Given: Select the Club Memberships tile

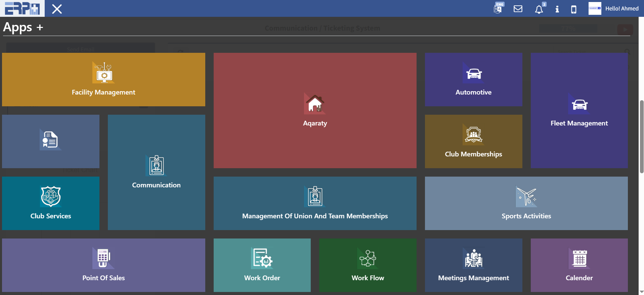Looking at the screenshot, I should tap(473, 141).
